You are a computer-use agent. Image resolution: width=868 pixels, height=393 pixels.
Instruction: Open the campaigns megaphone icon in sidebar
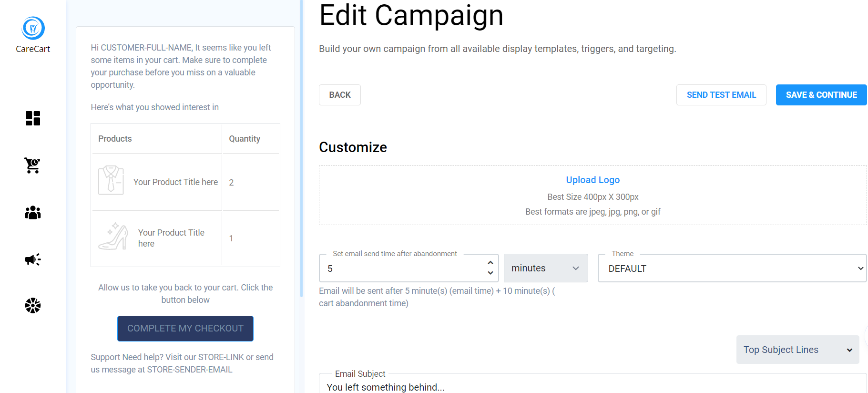click(33, 259)
